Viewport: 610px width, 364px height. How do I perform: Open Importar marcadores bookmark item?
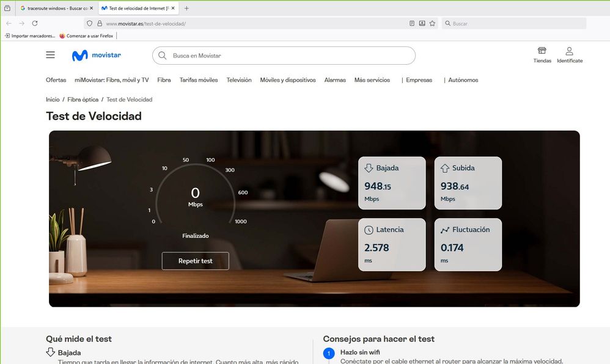(x=31, y=36)
